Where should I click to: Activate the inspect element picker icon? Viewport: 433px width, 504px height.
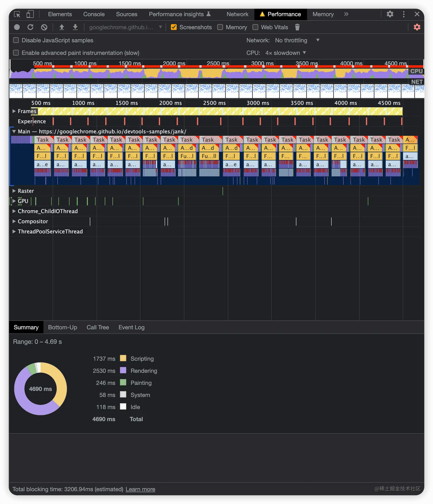tap(17, 14)
